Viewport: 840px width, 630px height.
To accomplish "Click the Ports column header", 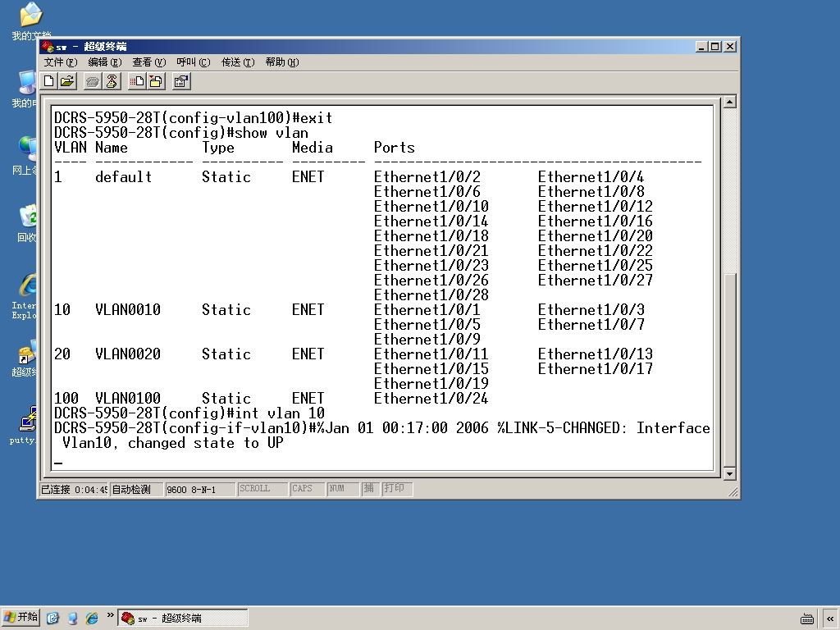I will coord(395,148).
